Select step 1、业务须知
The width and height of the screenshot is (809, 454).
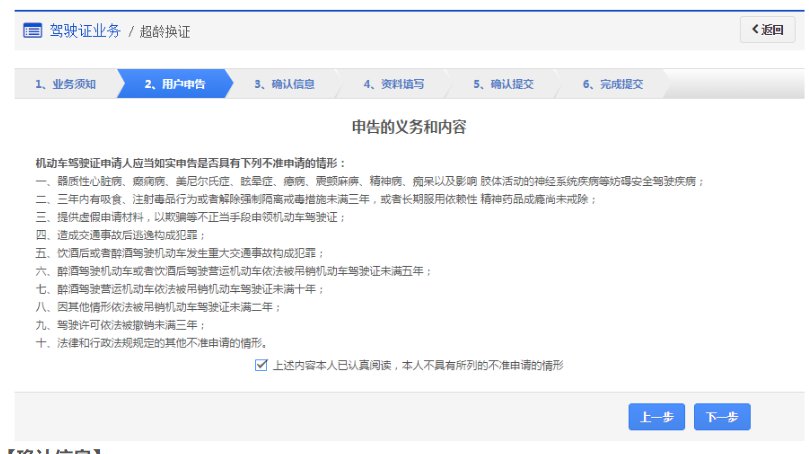coord(66,84)
